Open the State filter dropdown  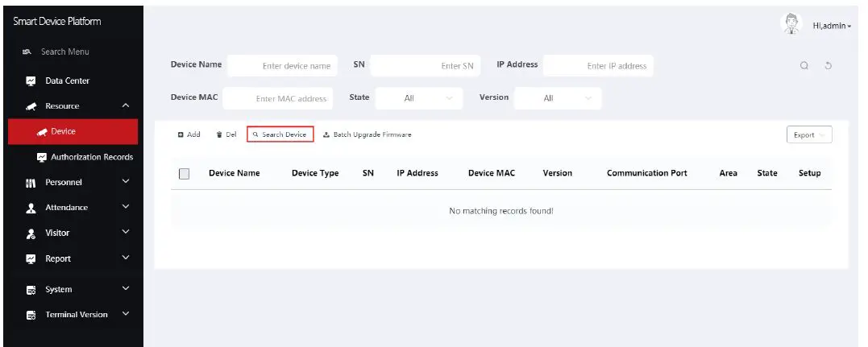coord(418,98)
